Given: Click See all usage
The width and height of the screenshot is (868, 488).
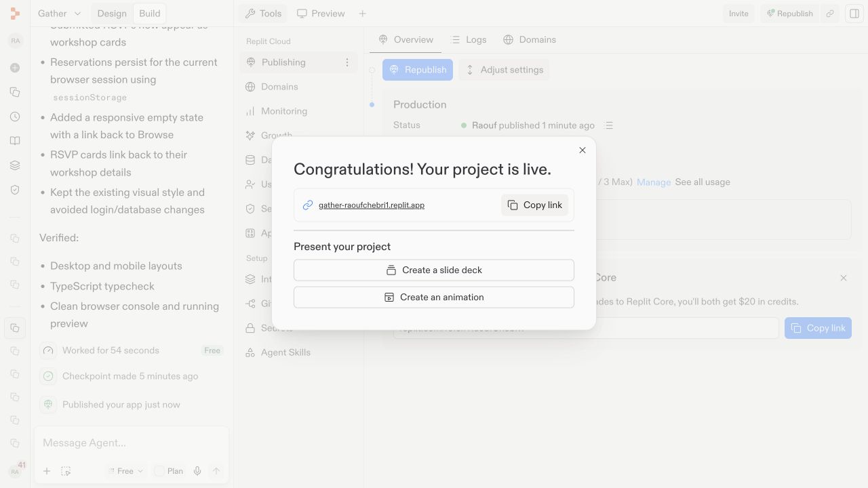Looking at the screenshot, I should pos(703,182).
